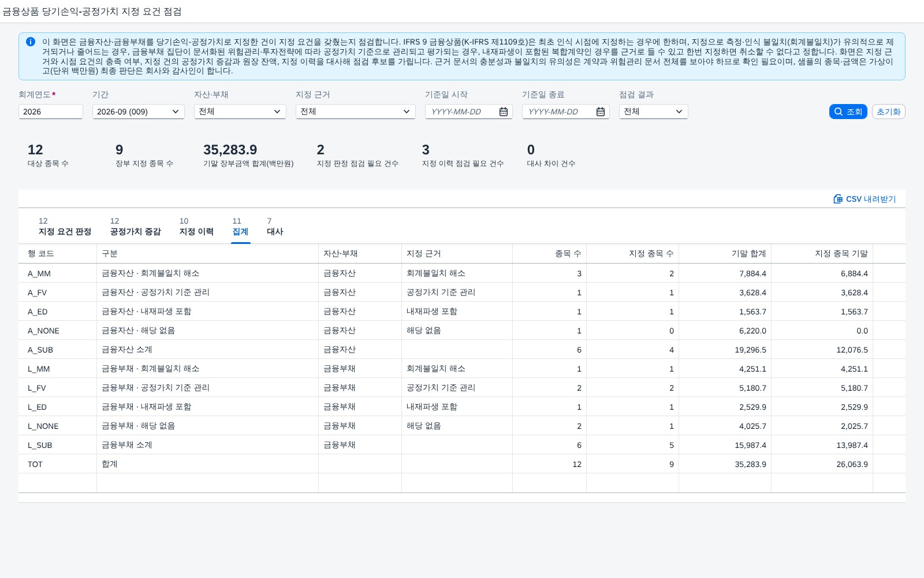Viewport: 924px width, 578px height.
Task: Click the info icon in the blue notice
Action: point(31,42)
